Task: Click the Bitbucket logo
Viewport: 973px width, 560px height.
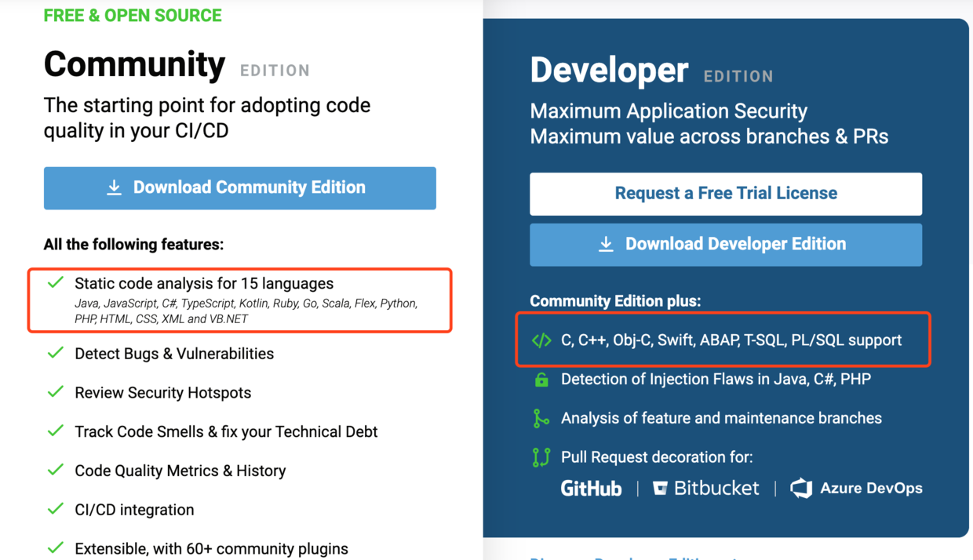Action: tap(706, 489)
